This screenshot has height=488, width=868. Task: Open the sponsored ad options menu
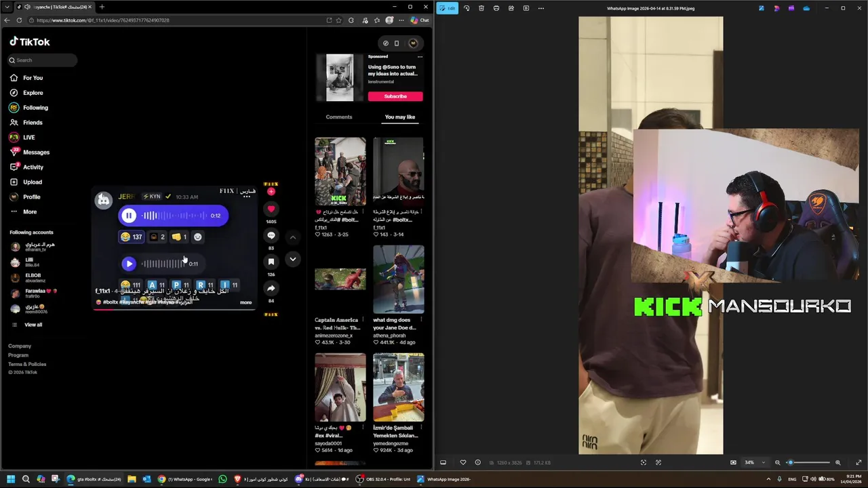420,57
